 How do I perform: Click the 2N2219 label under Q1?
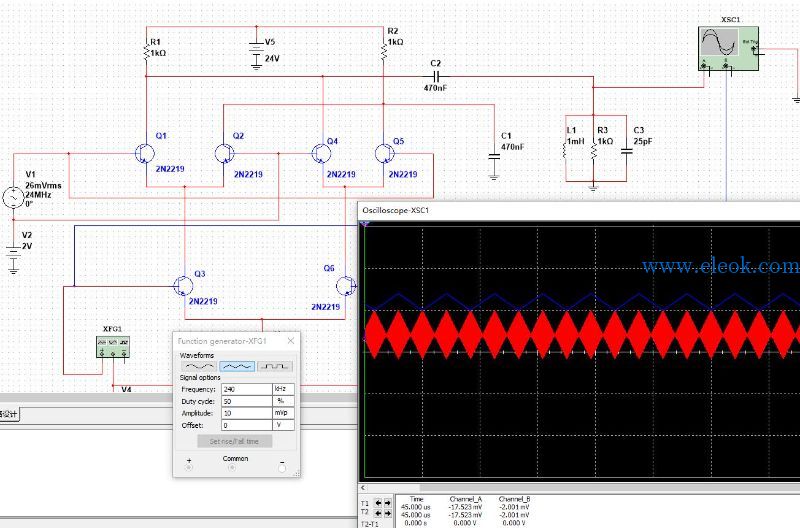point(170,169)
